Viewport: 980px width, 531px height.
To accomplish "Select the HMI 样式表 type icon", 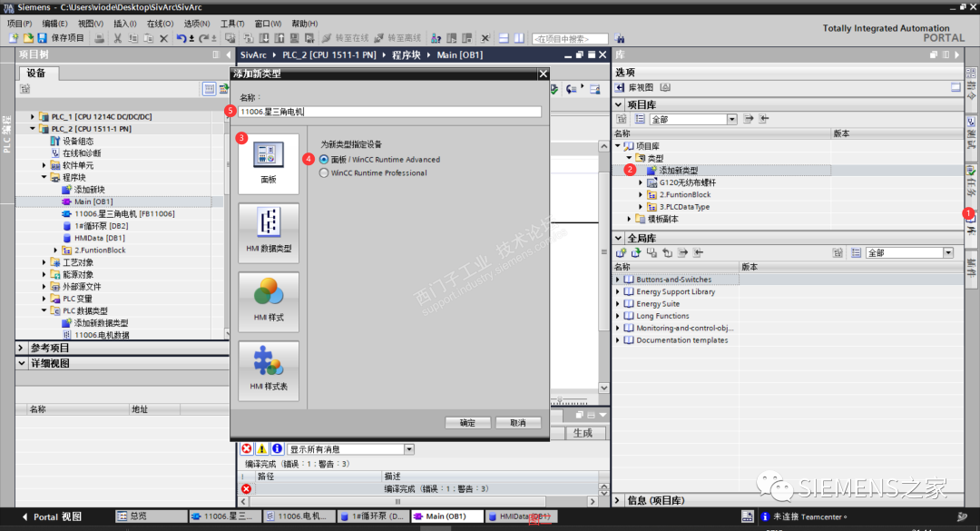I will pos(269,369).
